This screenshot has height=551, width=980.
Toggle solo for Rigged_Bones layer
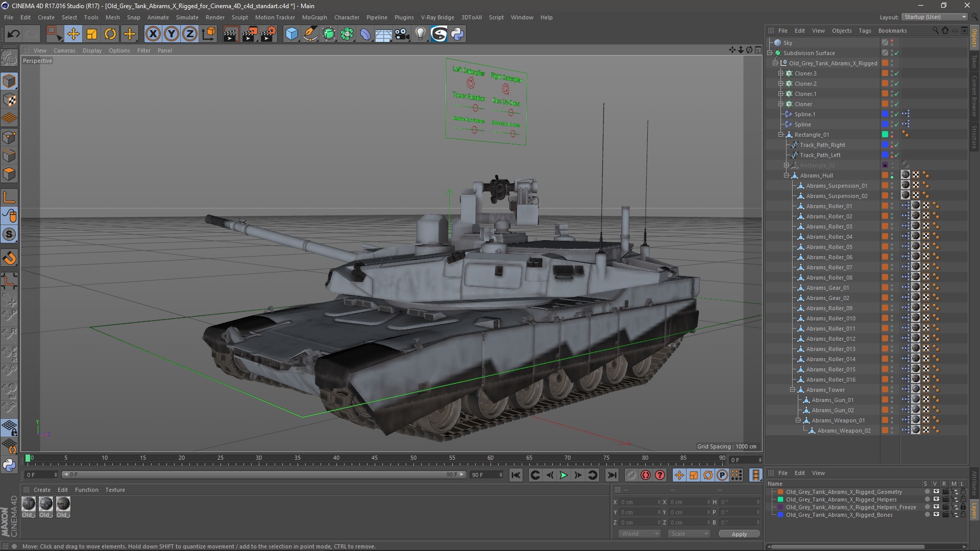pos(927,515)
